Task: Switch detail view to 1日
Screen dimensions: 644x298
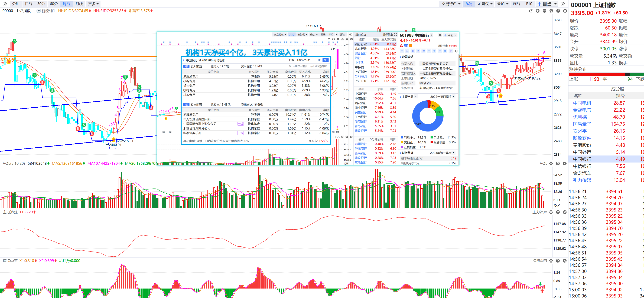Action: (x=319, y=60)
